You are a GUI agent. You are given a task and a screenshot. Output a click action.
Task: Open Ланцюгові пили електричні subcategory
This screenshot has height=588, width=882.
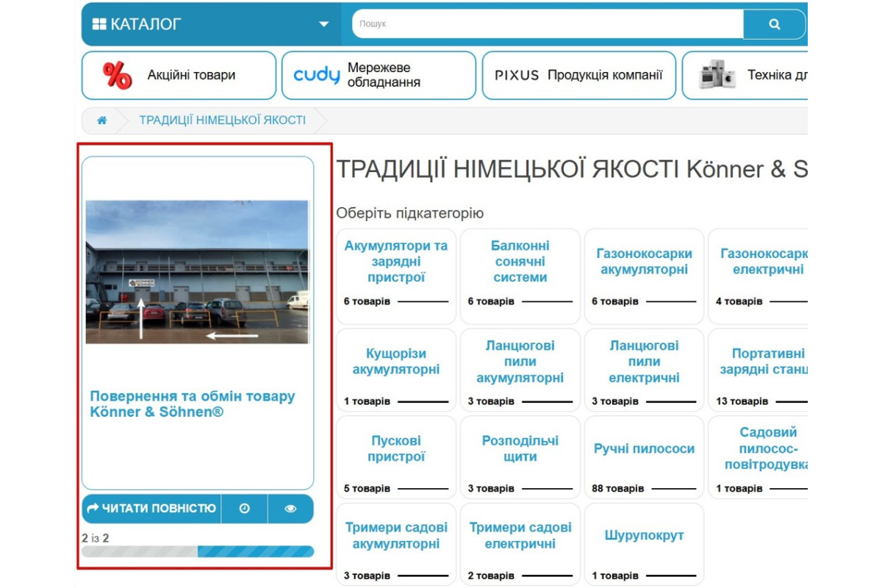(645, 362)
